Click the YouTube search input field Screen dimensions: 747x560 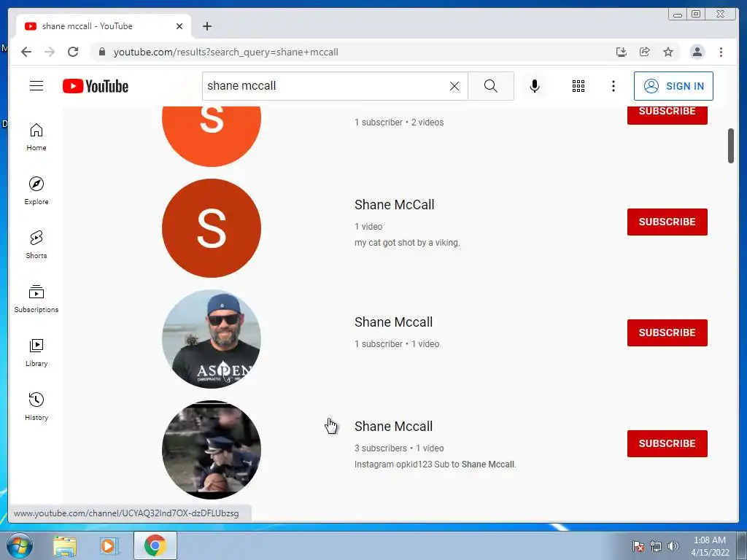tap(326, 86)
